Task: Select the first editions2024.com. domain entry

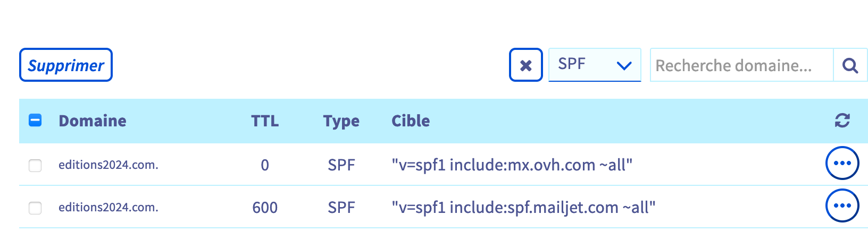Action: pos(108,165)
